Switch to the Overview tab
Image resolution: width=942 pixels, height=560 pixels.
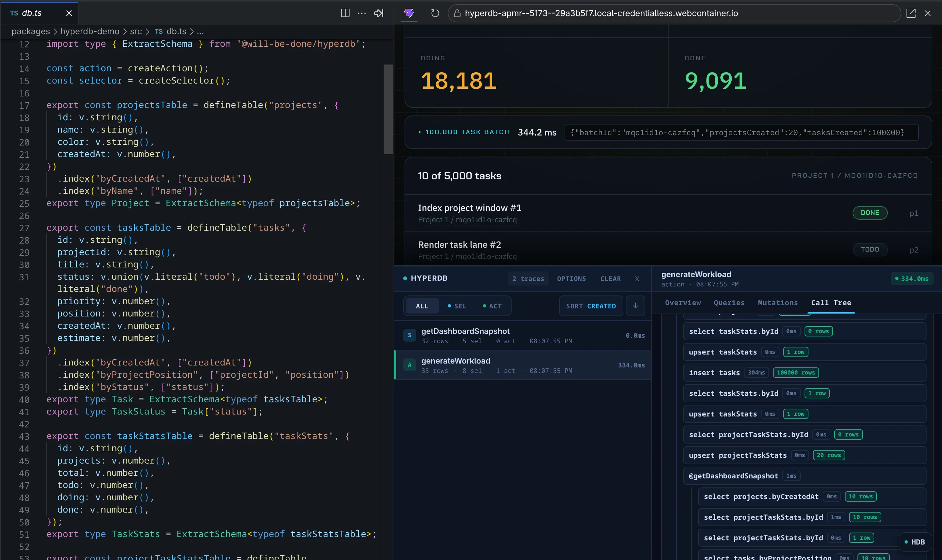(x=682, y=303)
